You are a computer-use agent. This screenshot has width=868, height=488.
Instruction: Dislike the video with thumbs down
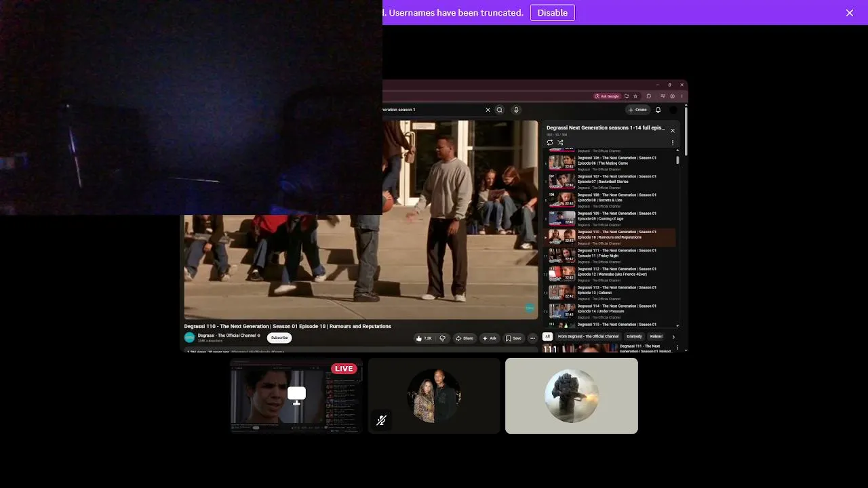[443, 338]
